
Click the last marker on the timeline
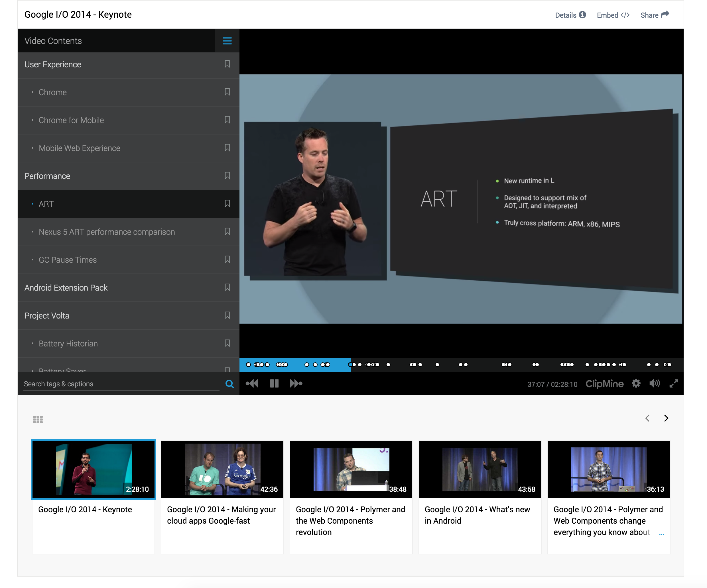coord(669,365)
